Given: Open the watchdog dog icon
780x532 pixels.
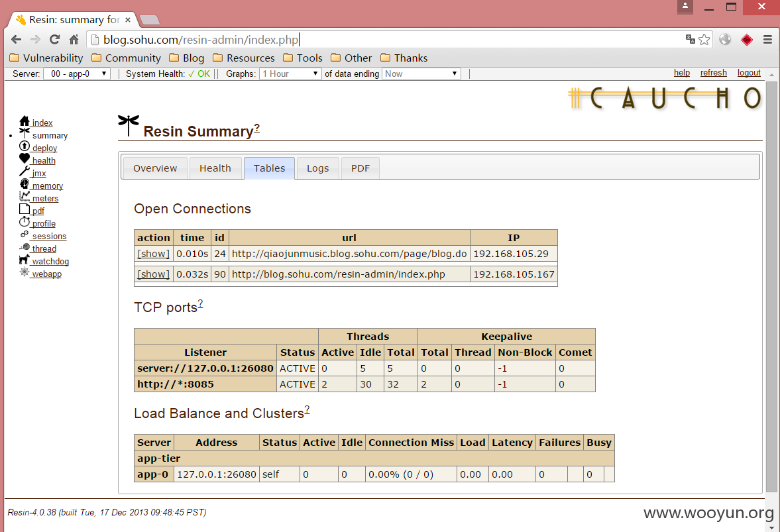Looking at the screenshot, I should pos(25,259).
